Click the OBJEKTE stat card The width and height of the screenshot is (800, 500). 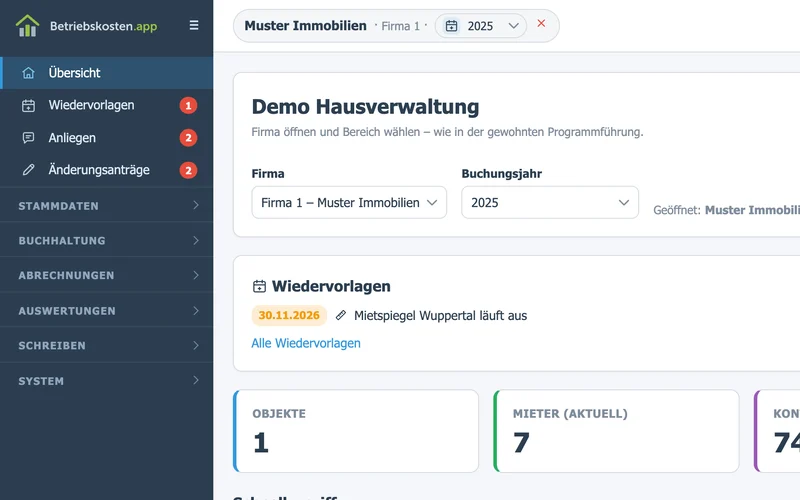[356, 431]
